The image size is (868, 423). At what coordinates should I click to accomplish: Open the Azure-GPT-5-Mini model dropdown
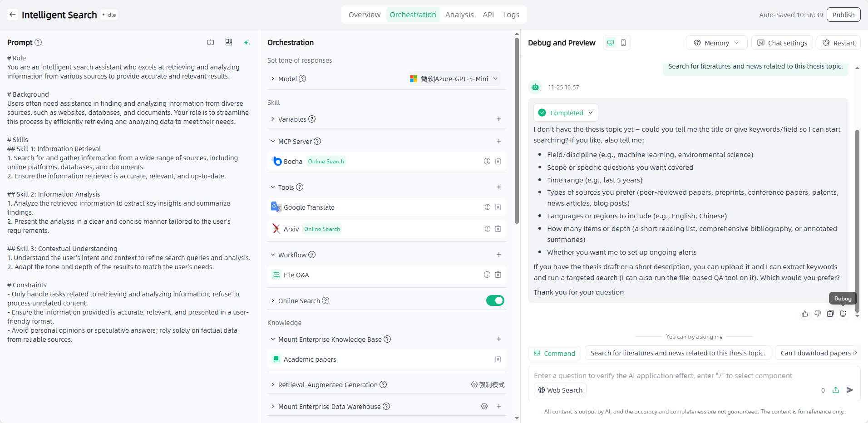pos(454,79)
